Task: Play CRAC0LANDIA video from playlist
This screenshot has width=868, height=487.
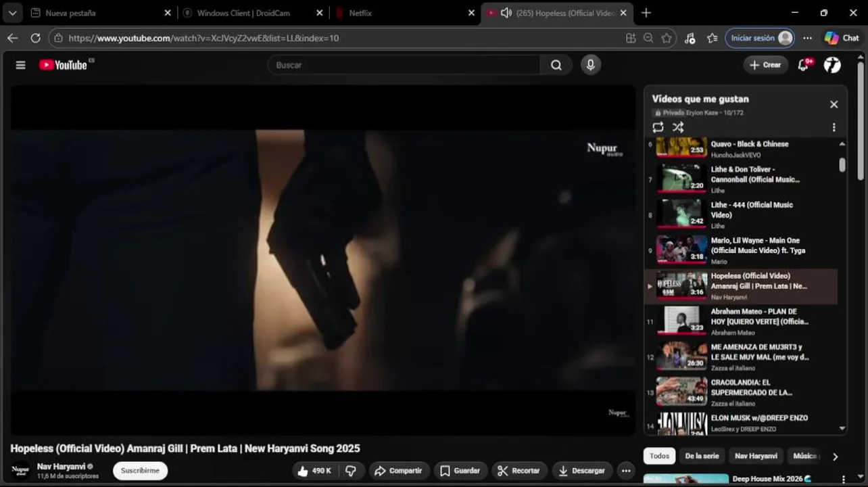Action: (x=741, y=392)
